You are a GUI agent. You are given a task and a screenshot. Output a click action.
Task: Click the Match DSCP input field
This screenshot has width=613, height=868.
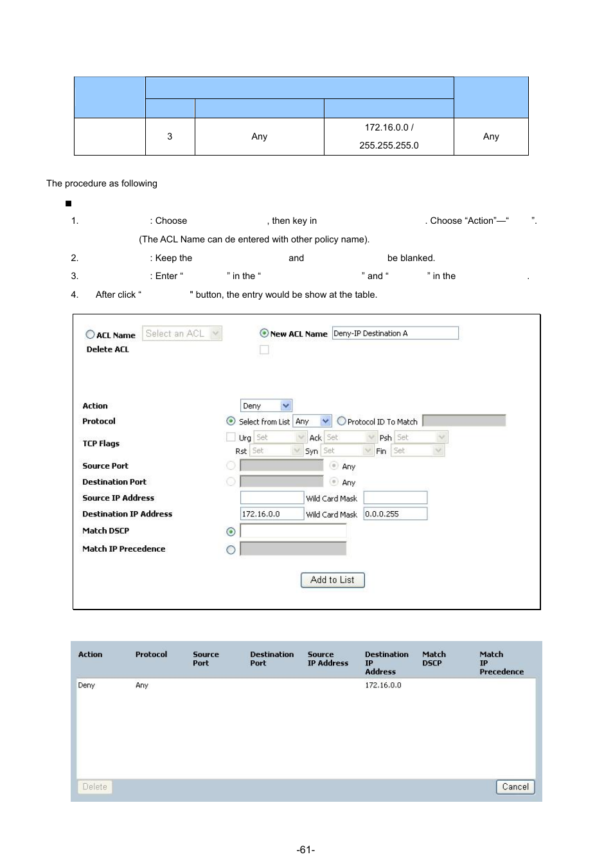(x=293, y=531)
